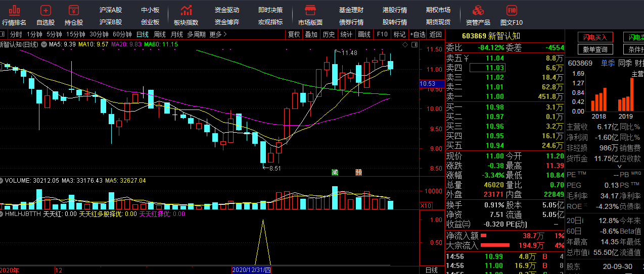Click the 闪电买入 quick buy button
This screenshot has width=644, height=274.
[x=596, y=37]
